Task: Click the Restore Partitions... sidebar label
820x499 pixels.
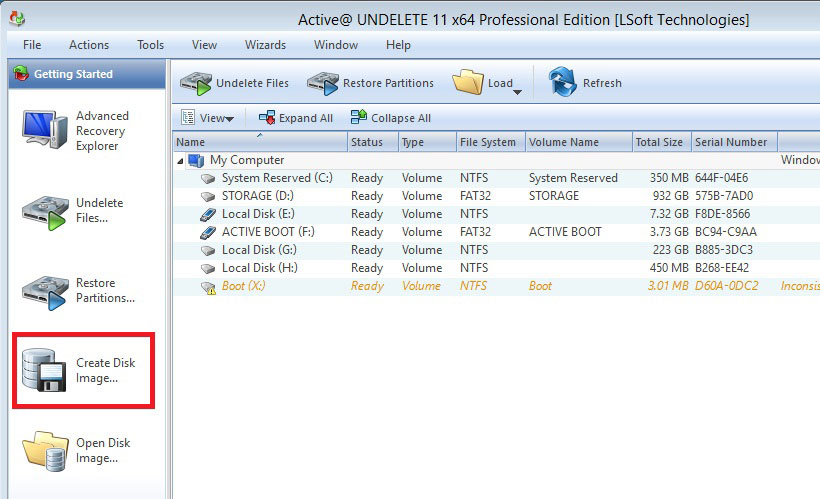Action: [105, 290]
